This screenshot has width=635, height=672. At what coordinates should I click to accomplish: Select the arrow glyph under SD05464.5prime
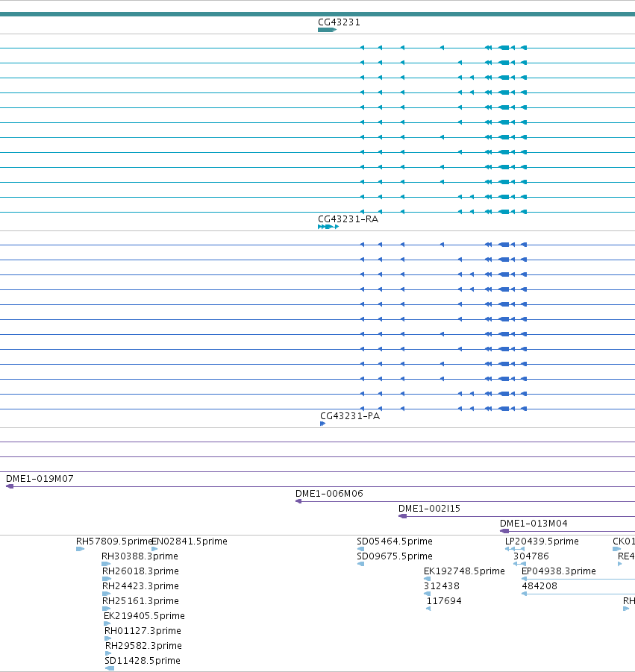click(x=360, y=549)
